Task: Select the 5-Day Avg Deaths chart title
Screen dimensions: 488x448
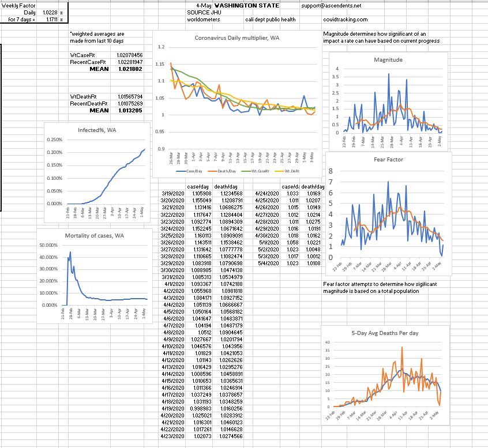Action: click(386, 333)
